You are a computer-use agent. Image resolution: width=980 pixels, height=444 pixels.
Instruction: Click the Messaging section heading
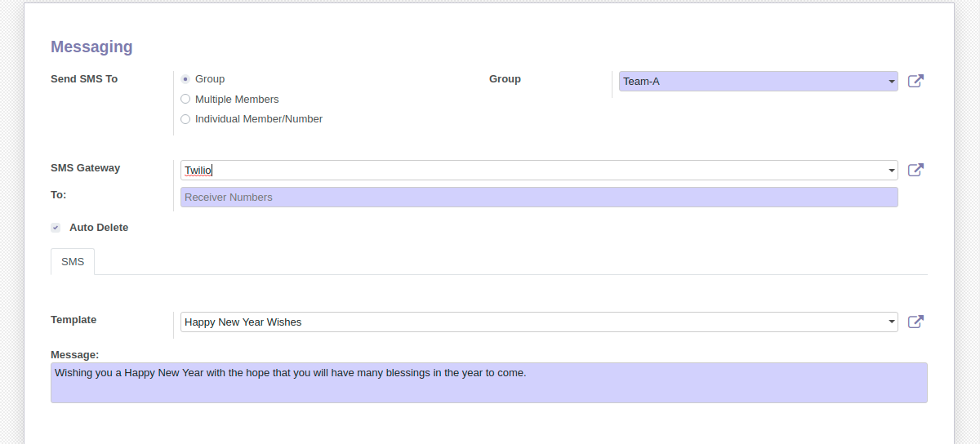(91, 47)
